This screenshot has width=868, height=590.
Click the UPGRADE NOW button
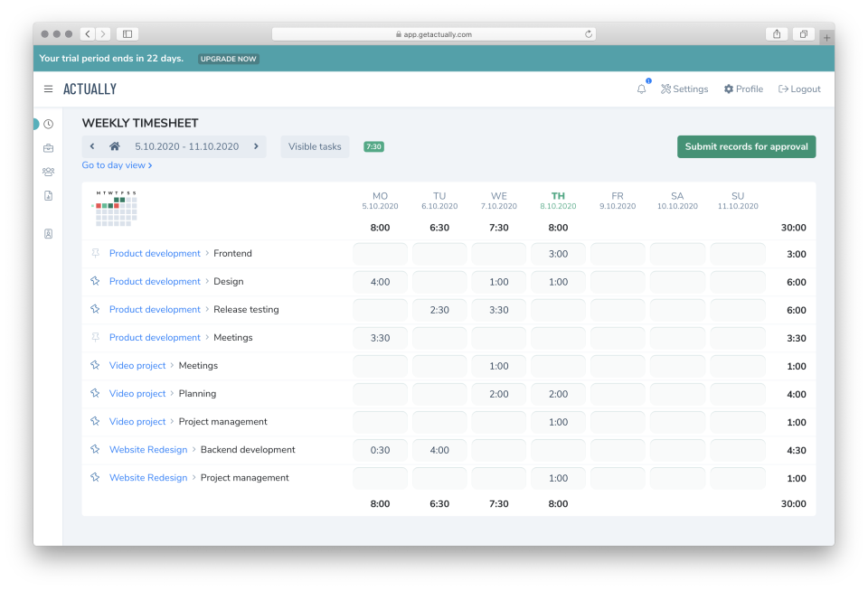click(228, 59)
